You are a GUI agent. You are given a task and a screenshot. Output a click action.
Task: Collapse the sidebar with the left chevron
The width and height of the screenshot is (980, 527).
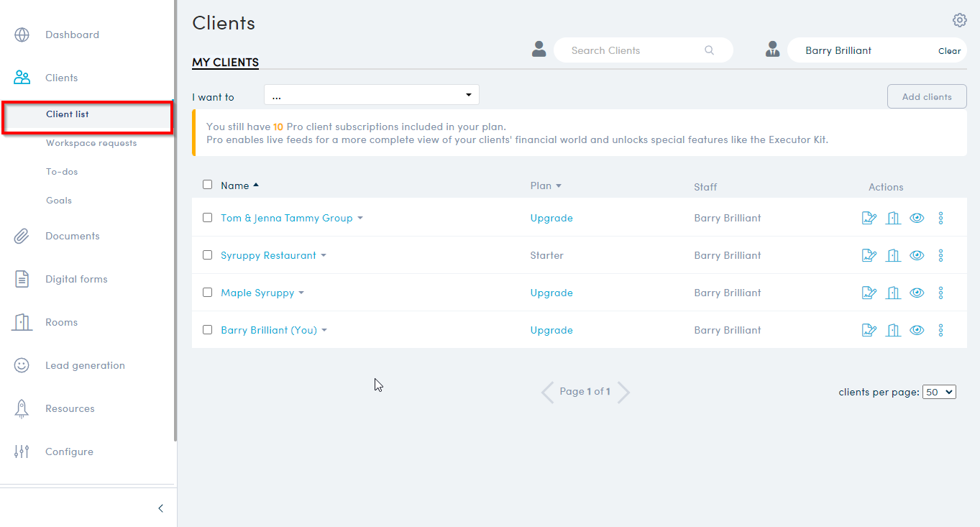coord(160,508)
